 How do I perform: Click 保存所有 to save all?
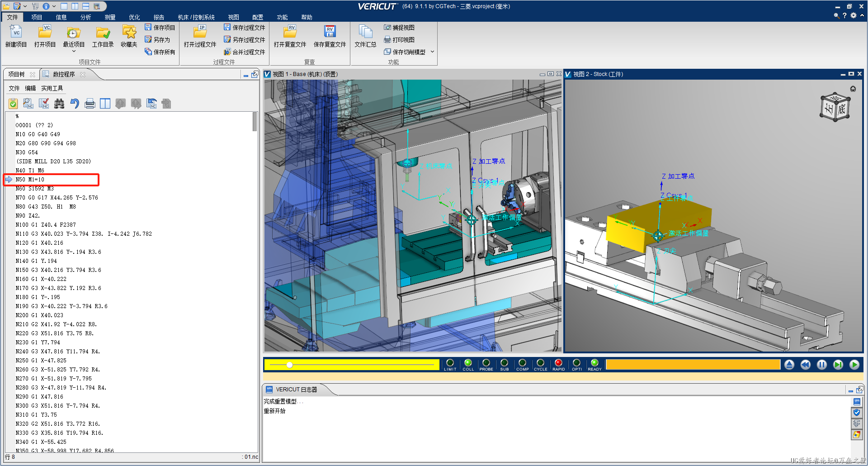[x=160, y=52]
